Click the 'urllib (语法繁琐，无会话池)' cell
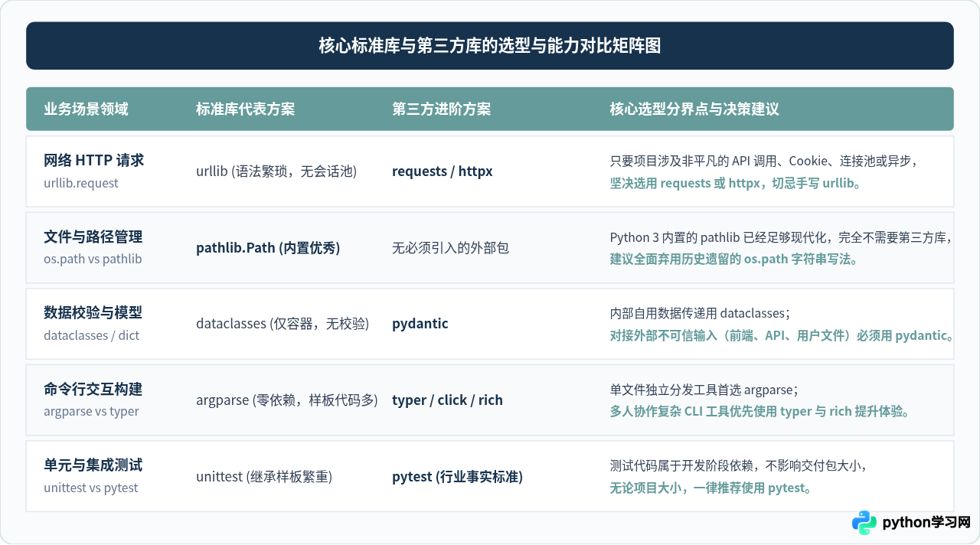The image size is (980, 545). click(276, 171)
